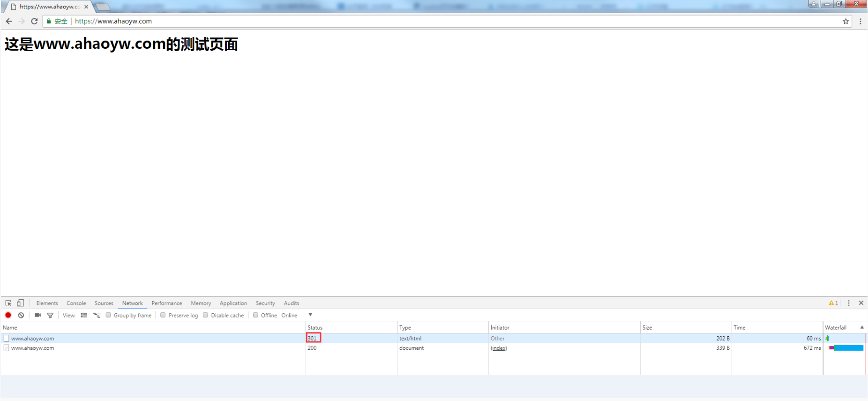This screenshot has width=868, height=401.
Task: Clear the network log
Action: pyautogui.click(x=21, y=315)
